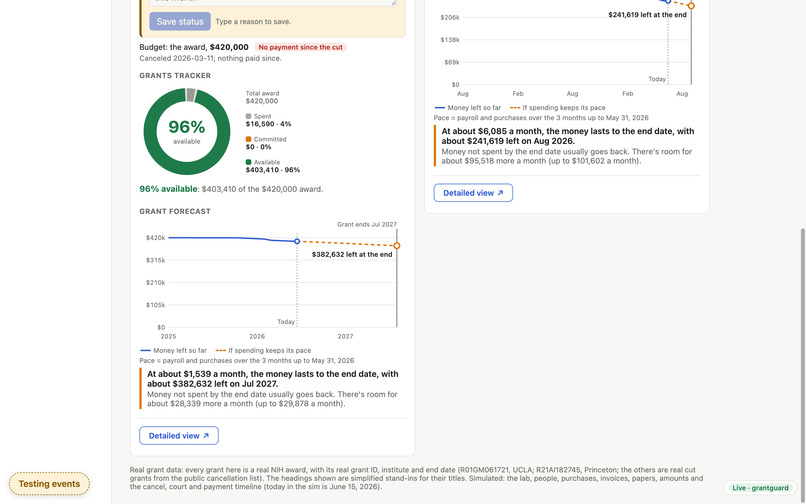The width and height of the screenshot is (806, 504).
Task: Click the 'Grant ends Jul 2027' label
Action: [x=367, y=224]
